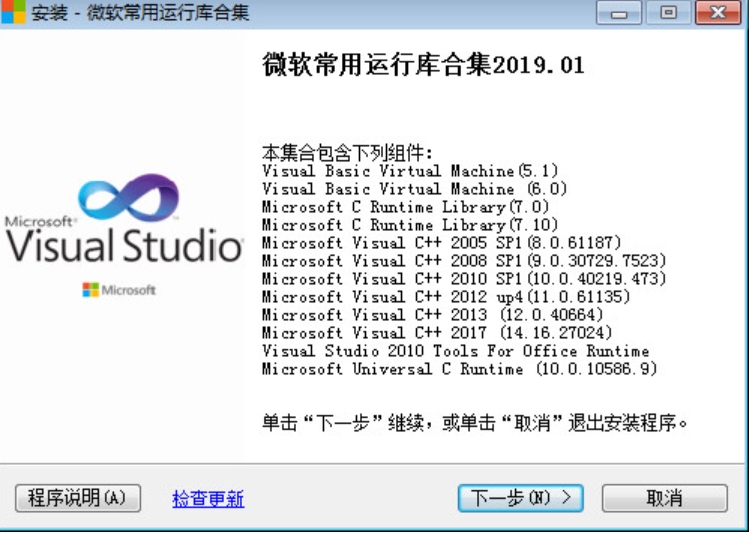Viewport: 751px width, 534px height.
Task: Select line Visual Basic Virtual Machine (6.0)
Action: [x=414, y=189]
